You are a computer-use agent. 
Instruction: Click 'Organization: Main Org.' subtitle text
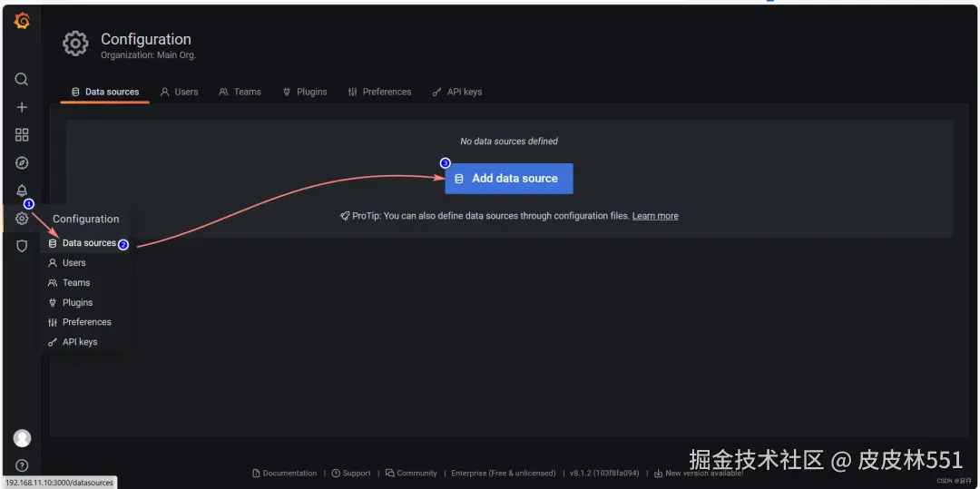click(148, 55)
